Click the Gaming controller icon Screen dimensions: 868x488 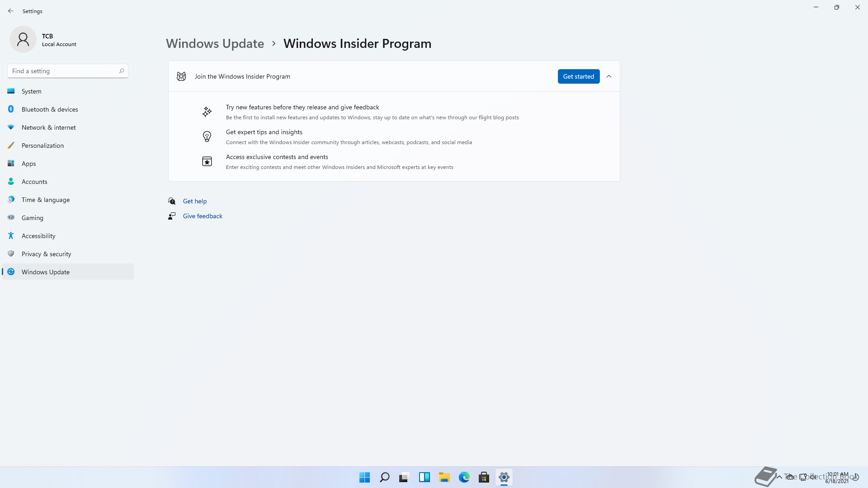[x=11, y=217]
